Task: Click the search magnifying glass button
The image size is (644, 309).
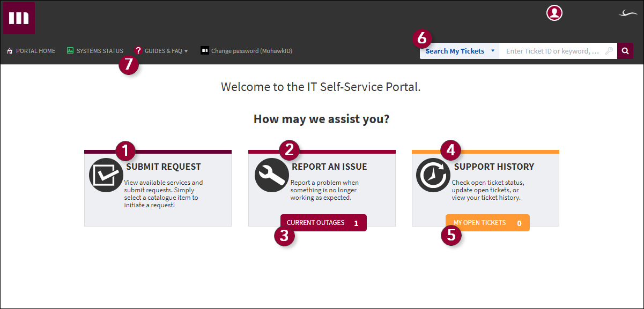Action: (625, 50)
